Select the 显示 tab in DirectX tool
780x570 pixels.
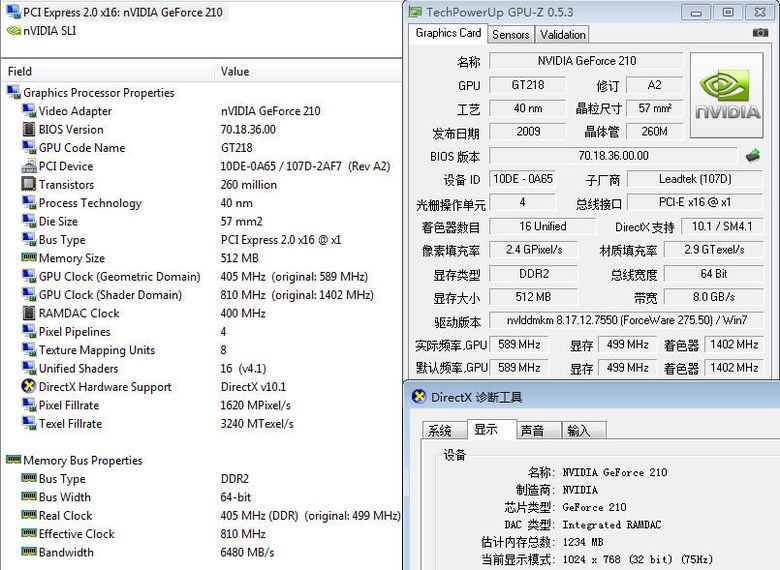click(x=489, y=429)
